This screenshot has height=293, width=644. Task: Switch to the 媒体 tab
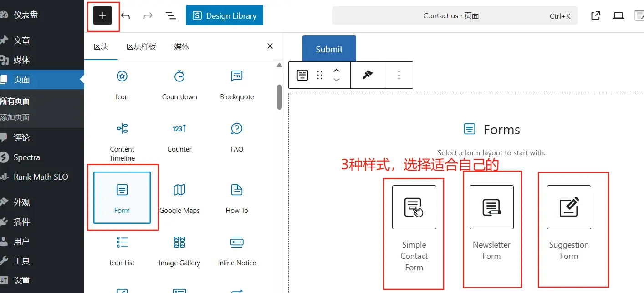[x=181, y=46]
